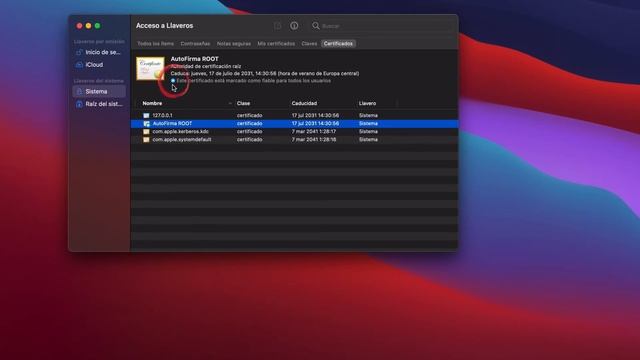The width and height of the screenshot is (640, 360).
Task: Click the magnifying glass search icon
Action: 316,26
